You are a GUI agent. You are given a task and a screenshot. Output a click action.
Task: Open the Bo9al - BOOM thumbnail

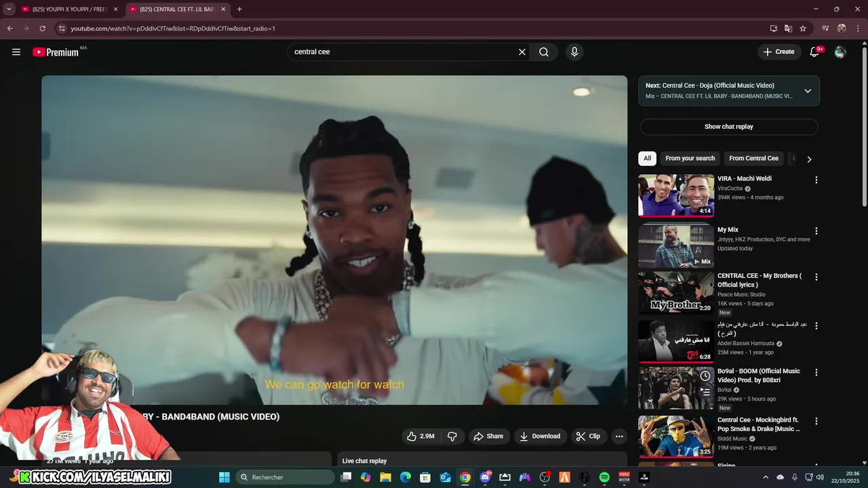[676, 388]
